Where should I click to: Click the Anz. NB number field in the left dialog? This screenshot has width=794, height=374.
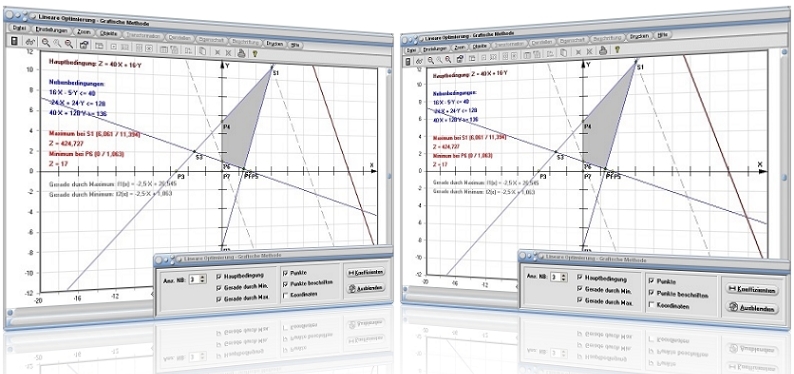tap(193, 278)
